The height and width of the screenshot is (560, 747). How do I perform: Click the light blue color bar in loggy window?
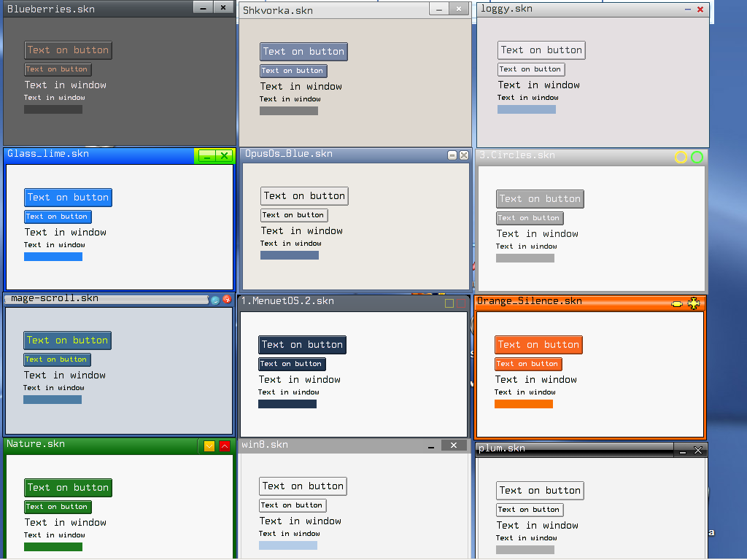(x=526, y=109)
